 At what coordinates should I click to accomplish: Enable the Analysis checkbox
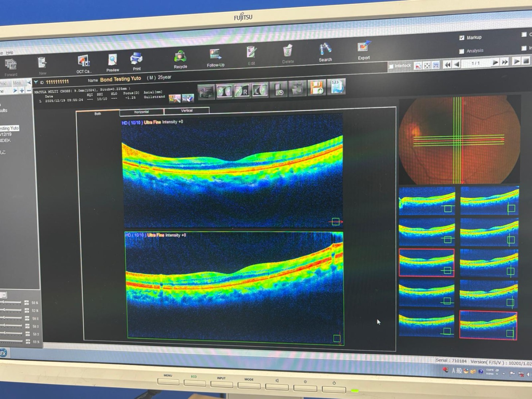462,51
